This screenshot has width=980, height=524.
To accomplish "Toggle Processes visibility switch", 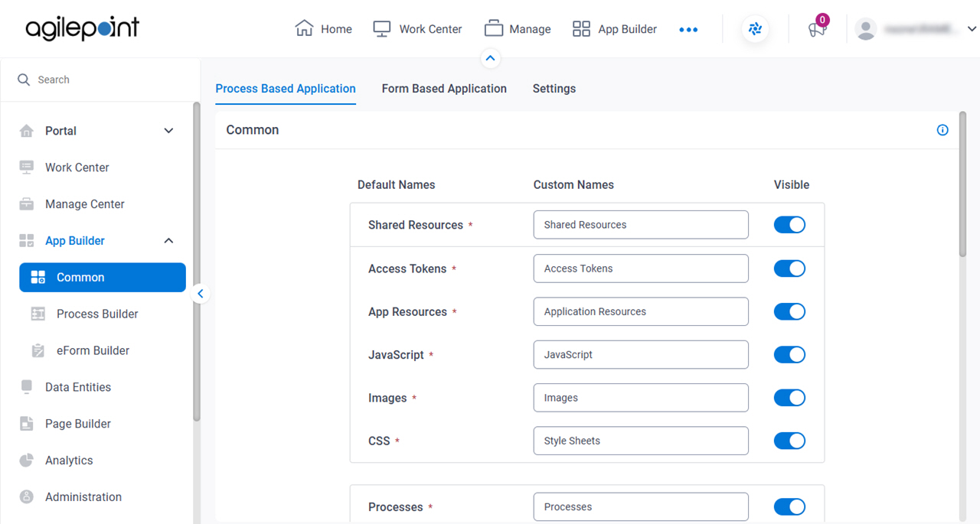I will pos(789,506).
